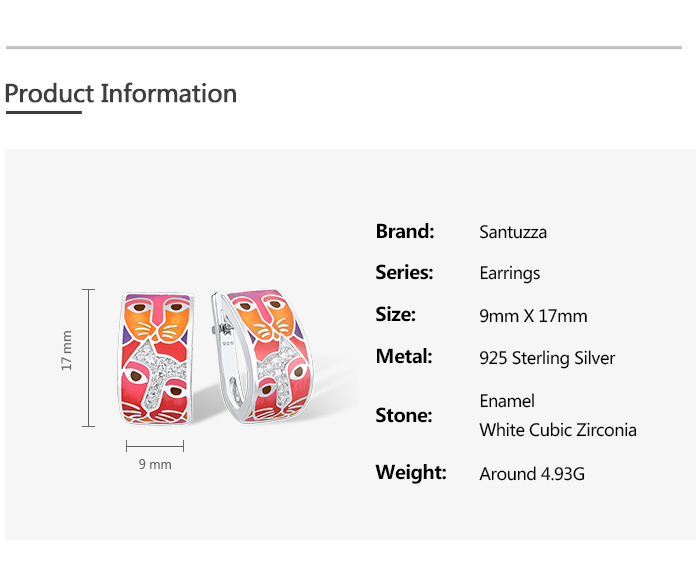Select the Earrings series value

click(x=510, y=274)
